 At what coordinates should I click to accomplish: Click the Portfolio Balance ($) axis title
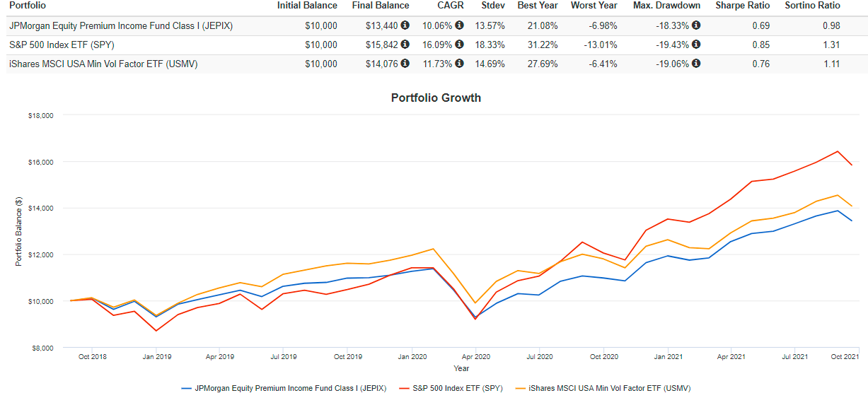(19, 232)
